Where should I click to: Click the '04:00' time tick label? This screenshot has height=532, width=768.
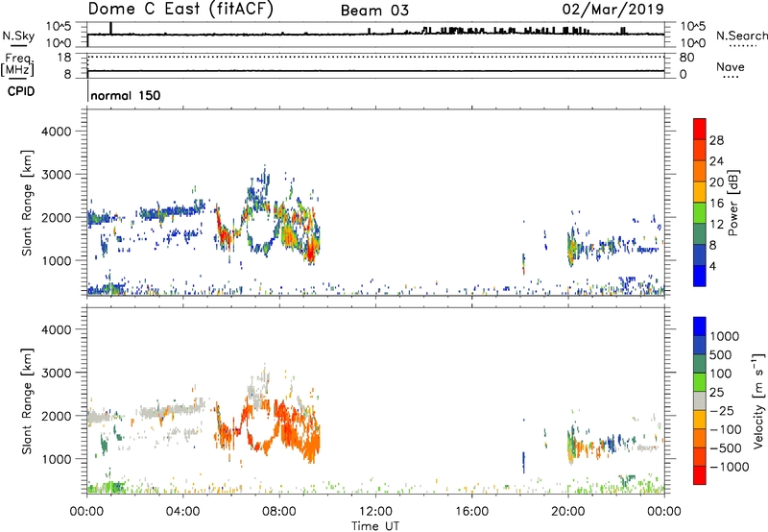click(x=182, y=512)
